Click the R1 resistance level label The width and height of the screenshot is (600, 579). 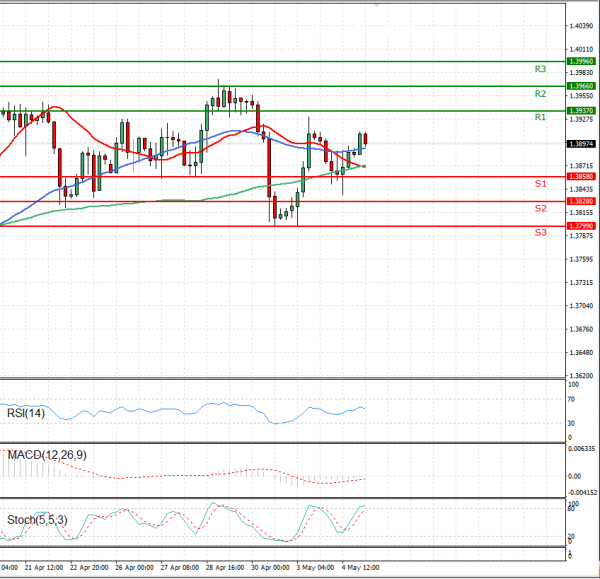click(x=539, y=118)
